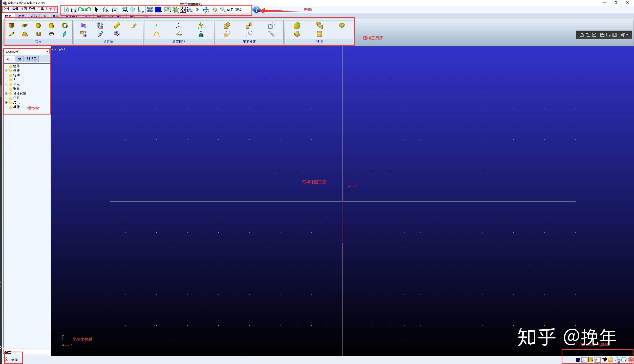This screenshot has width=634, height=364.
Task: Open the 组 tab in model browser
Action: click(x=19, y=59)
